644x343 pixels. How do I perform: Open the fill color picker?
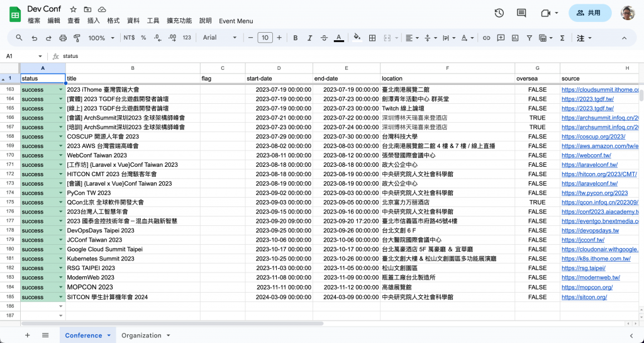(357, 38)
